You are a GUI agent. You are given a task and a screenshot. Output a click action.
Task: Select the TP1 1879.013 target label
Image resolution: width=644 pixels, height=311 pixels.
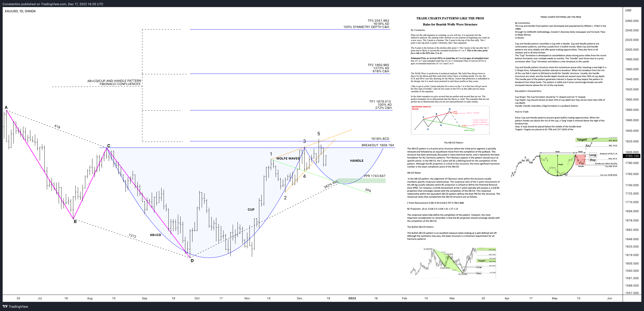tap(380, 101)
